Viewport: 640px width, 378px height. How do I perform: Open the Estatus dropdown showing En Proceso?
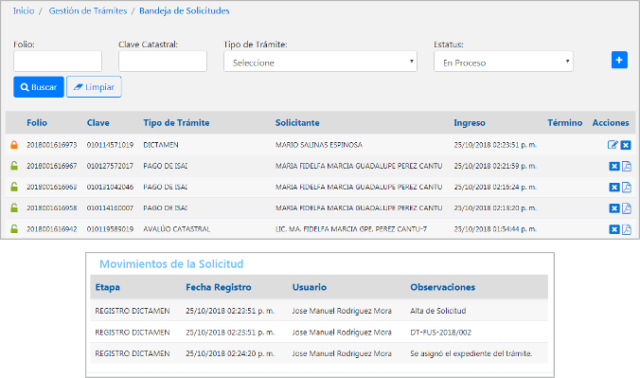(x=504, y=62)
